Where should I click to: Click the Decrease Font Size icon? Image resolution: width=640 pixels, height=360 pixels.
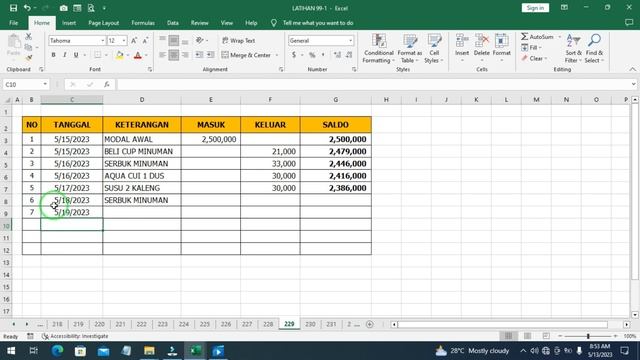point(145,40)
